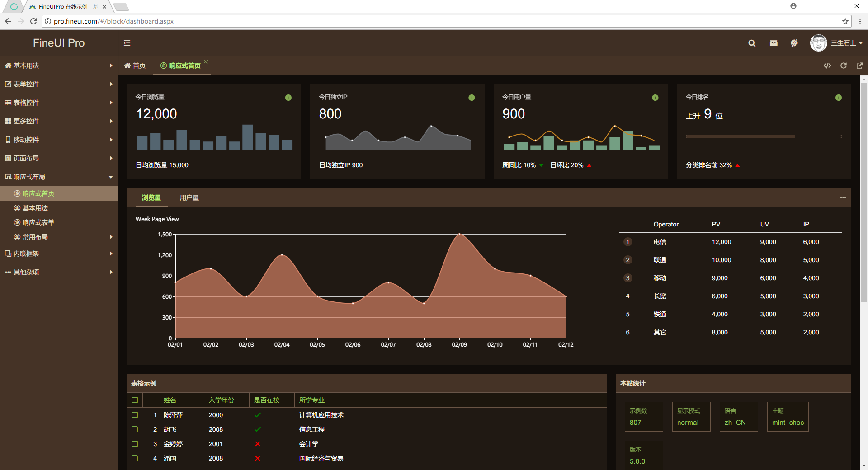Bookmark this page with star icon
Viewport: 868px width, 470px height.
pyautogui.click(x=845, y=21)
